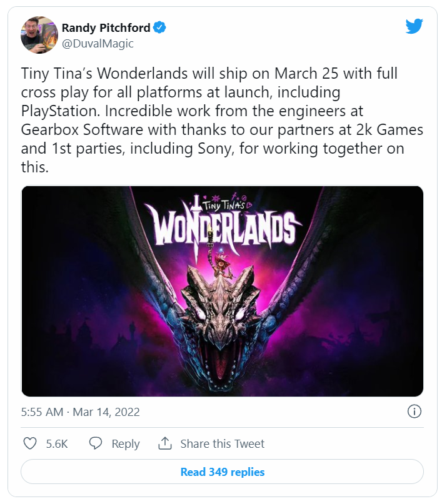The image size is (447, 504).
Task: Select the Share this Tweet label
Action: 222,444
